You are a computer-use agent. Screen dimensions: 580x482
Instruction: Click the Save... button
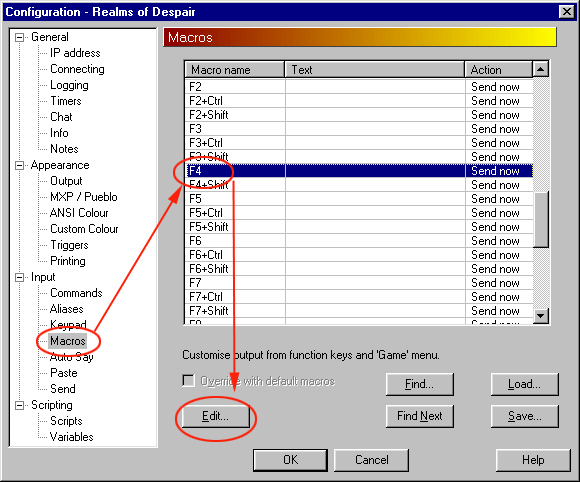[x=525, y=416]
